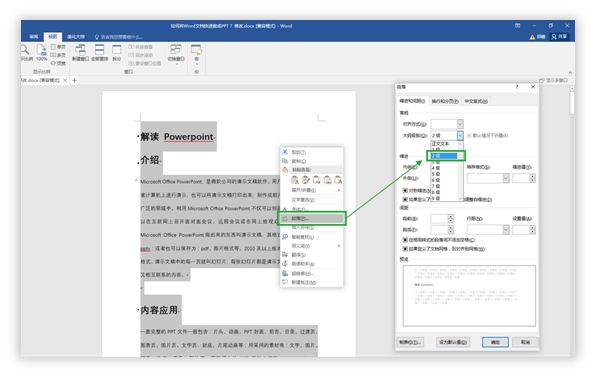Click Copy (复制) in context menu
596x380 pixels.
pos(312,161)
